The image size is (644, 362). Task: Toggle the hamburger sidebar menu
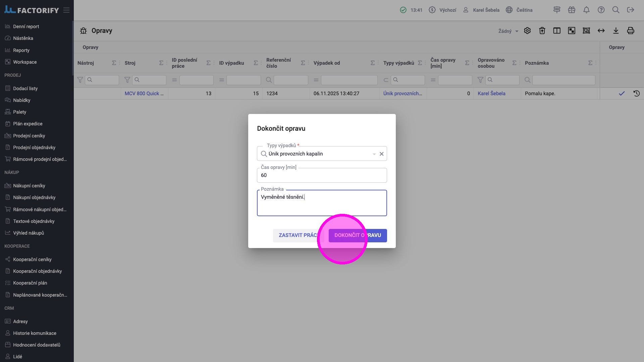pyautogui.click(x=66, y=10)
